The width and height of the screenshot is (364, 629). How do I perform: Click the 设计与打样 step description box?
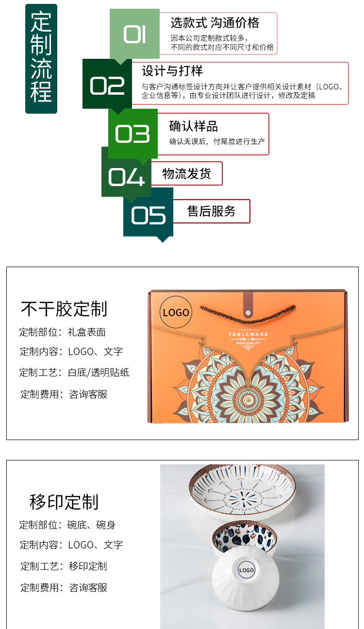click(x=240, y=83)
